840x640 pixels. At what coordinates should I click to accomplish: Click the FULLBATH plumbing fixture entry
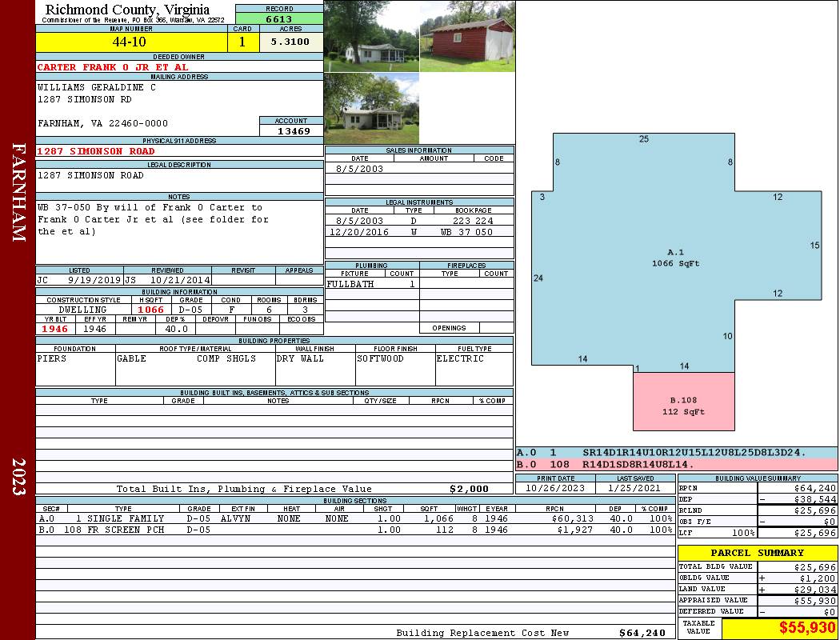[x=350, y=284]
